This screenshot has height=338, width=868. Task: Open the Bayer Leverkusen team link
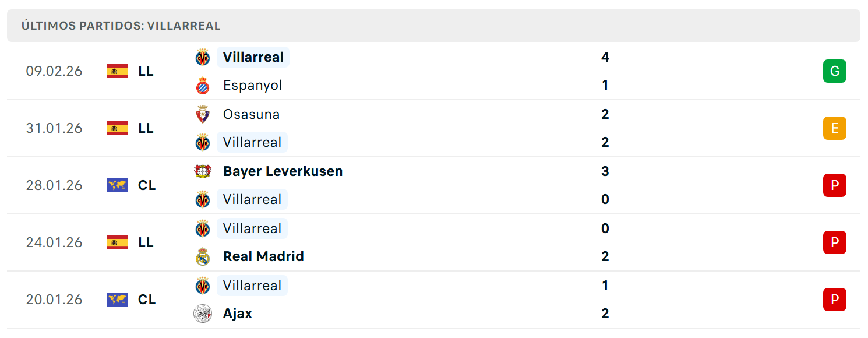coord(283,171)
